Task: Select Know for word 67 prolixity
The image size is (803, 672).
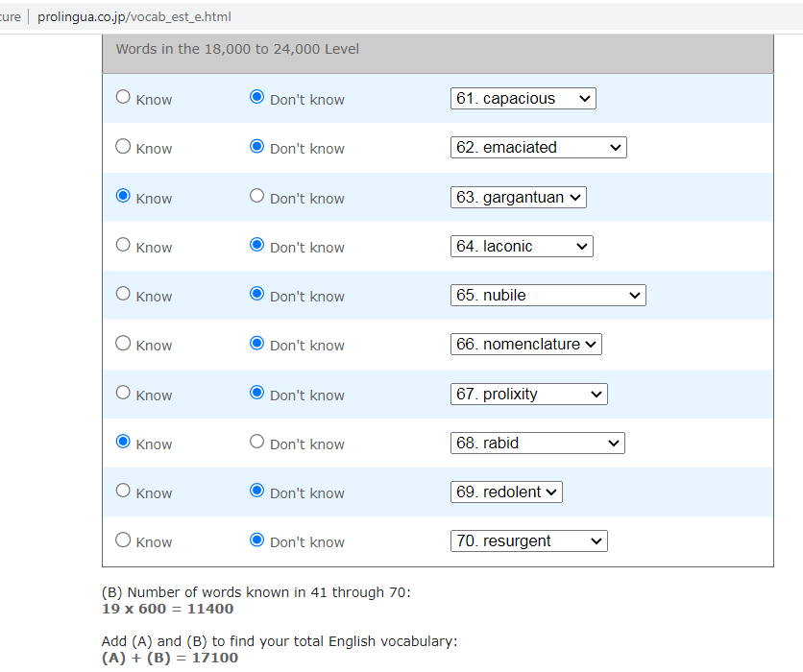Action: (x=123, y=393)
